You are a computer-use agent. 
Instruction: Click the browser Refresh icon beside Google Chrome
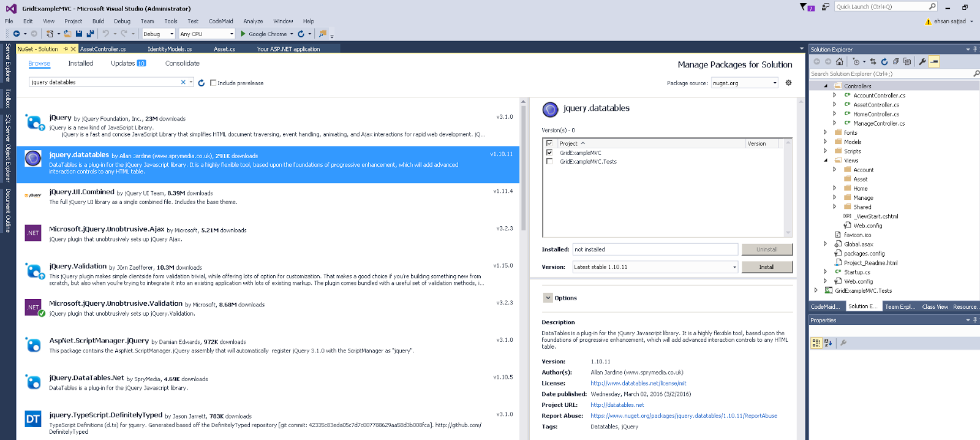[301, 34]
